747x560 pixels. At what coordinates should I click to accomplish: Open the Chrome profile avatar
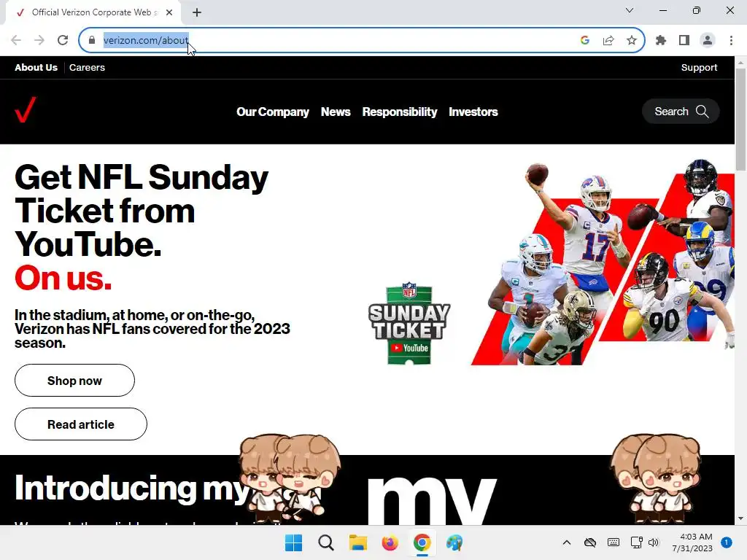pos(708,40)
